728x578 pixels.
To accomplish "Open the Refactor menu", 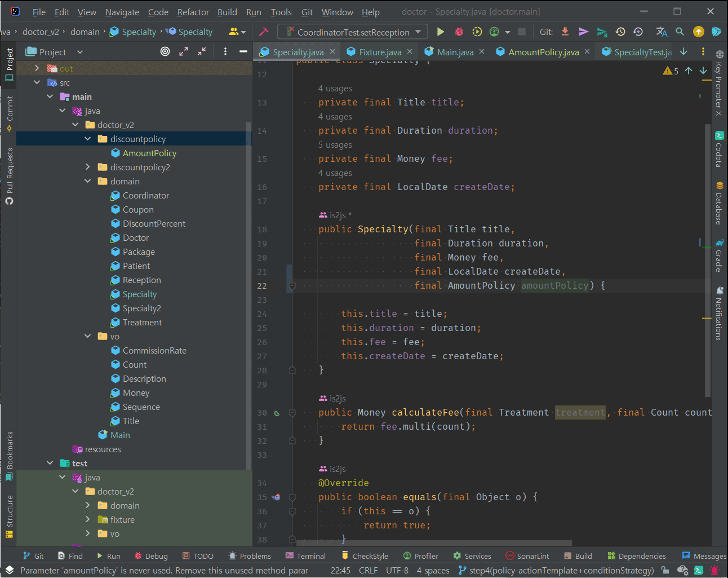I will [193, 12].
